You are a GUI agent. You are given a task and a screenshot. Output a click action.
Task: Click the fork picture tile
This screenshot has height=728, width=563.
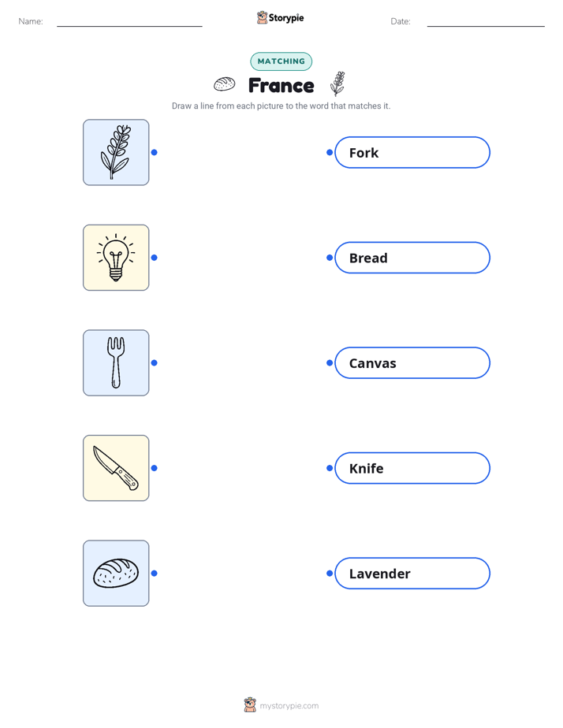point(116,362)
